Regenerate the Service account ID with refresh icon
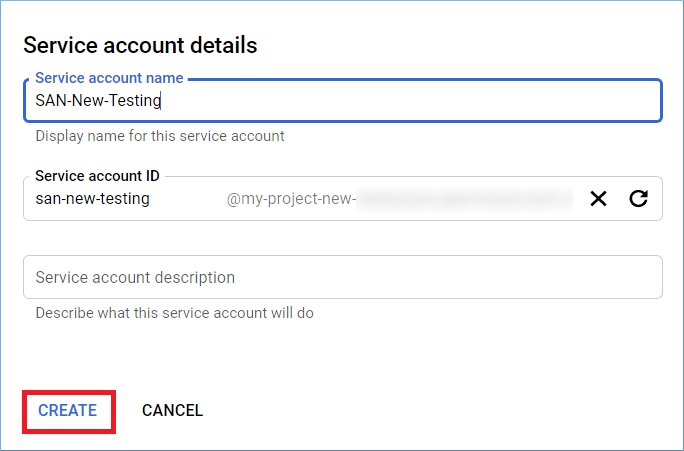Screen dimensions: 684x451 pos(638,199)
